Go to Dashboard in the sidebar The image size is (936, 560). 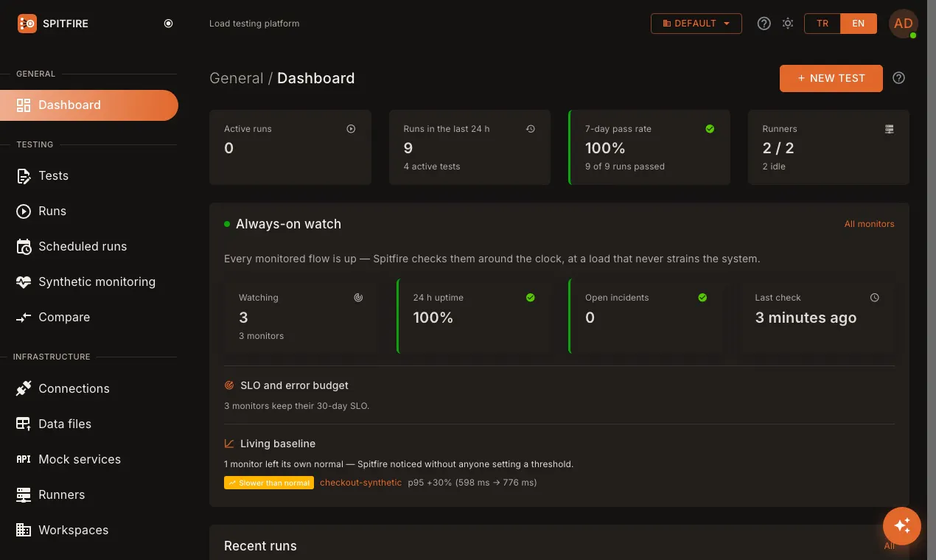(89, 105)
